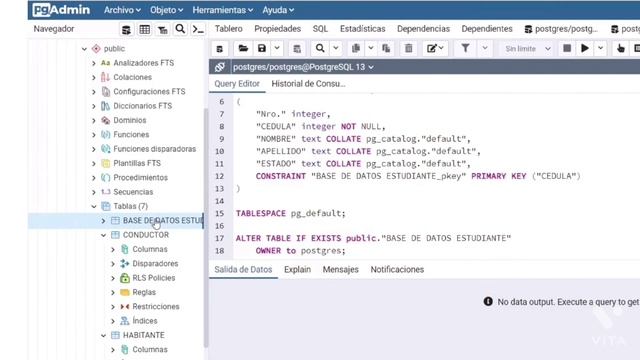Open dropdown arrow next to Save icon
Viewport: 640px width, 360px height.
[277, 48]
